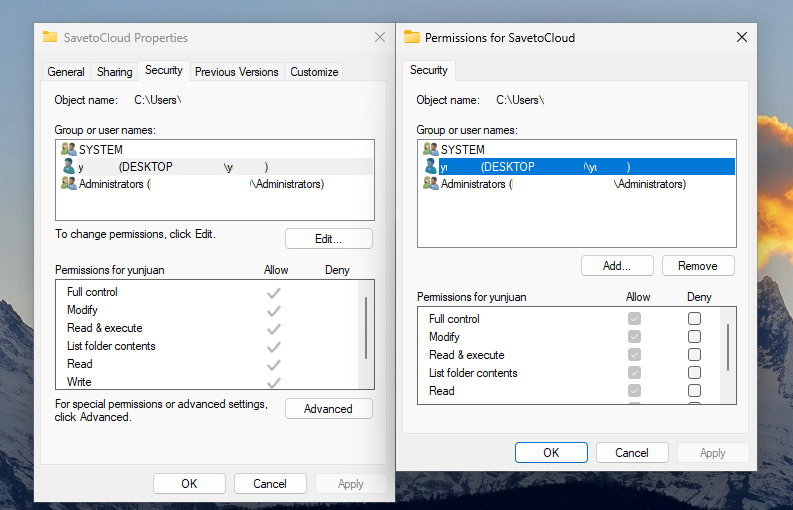Open the Previous Versions tab
Screen dimensions: 793x510
(x=236, y=72)
